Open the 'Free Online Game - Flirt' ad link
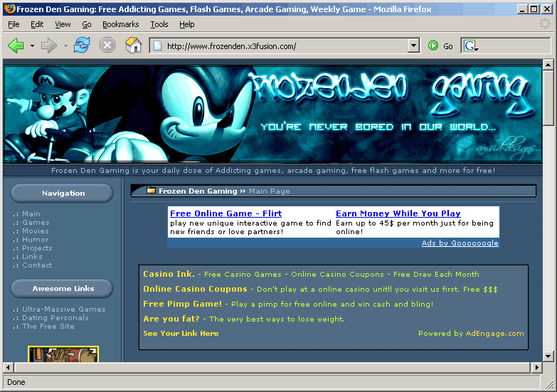 click(x=226, y=213)
